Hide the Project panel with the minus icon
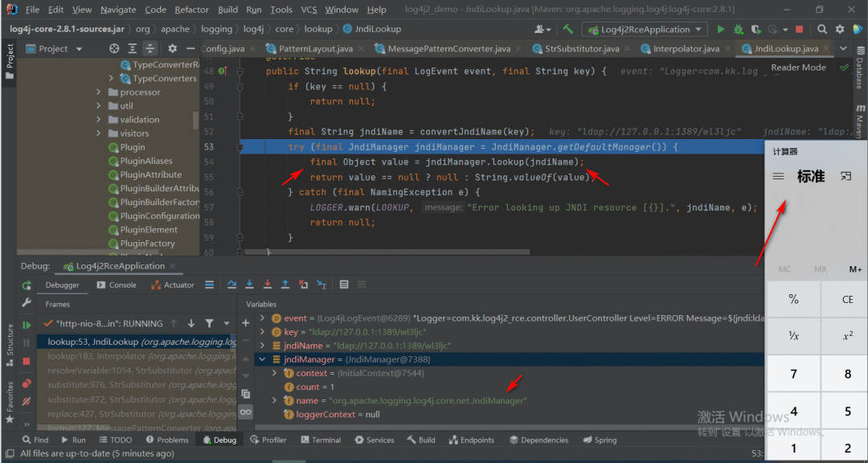The height and width of the screenshot is (463, 868). coord(190,49)
